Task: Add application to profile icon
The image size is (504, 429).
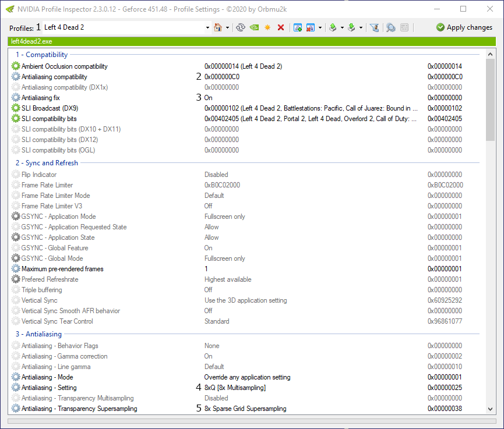Action: tap(298, 27)
